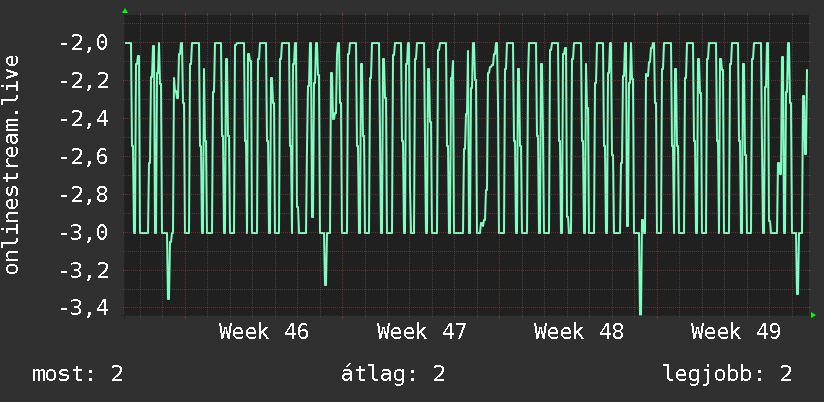Click the 'Week 47' x-axis label
The height and width of the screenshot is (402, 824).
point(421,332)
